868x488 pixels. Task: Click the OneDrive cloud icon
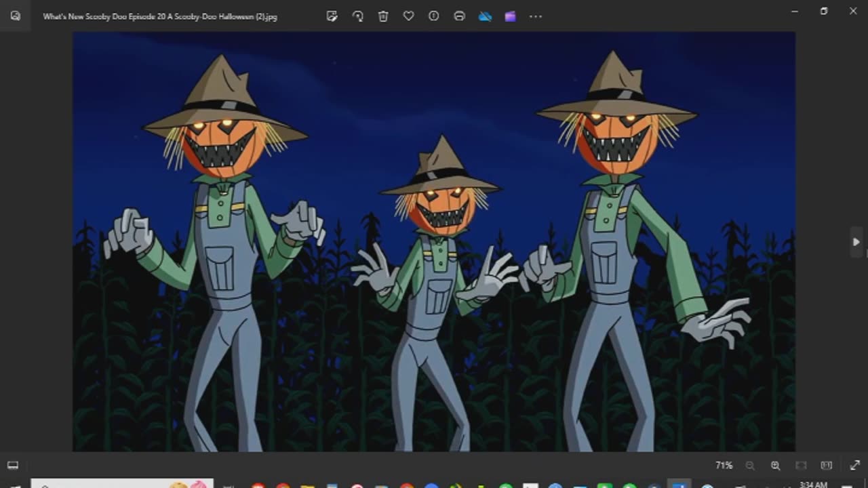click(x=485, y=16)
